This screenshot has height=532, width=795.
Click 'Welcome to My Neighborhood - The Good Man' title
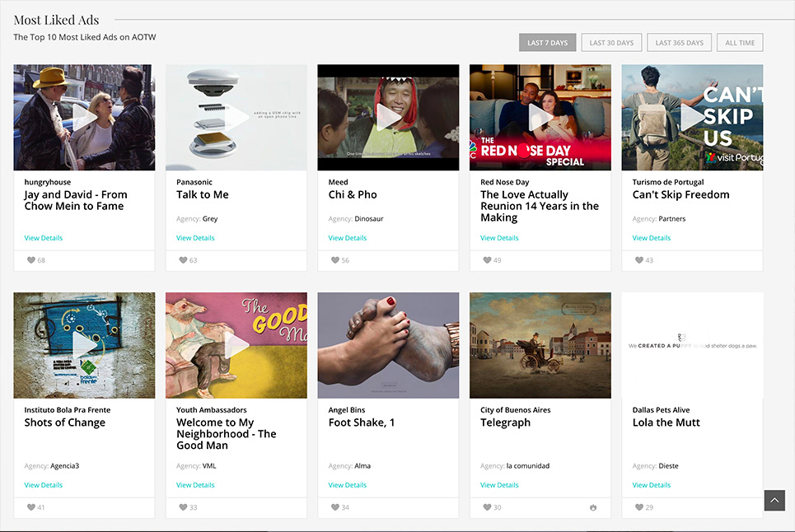(226, 434)
